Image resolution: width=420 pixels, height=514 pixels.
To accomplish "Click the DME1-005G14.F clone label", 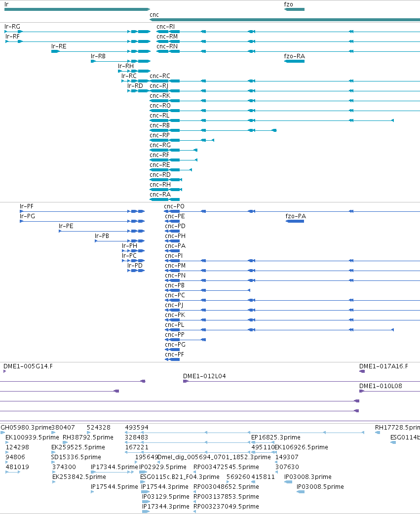I will point(28,366).
